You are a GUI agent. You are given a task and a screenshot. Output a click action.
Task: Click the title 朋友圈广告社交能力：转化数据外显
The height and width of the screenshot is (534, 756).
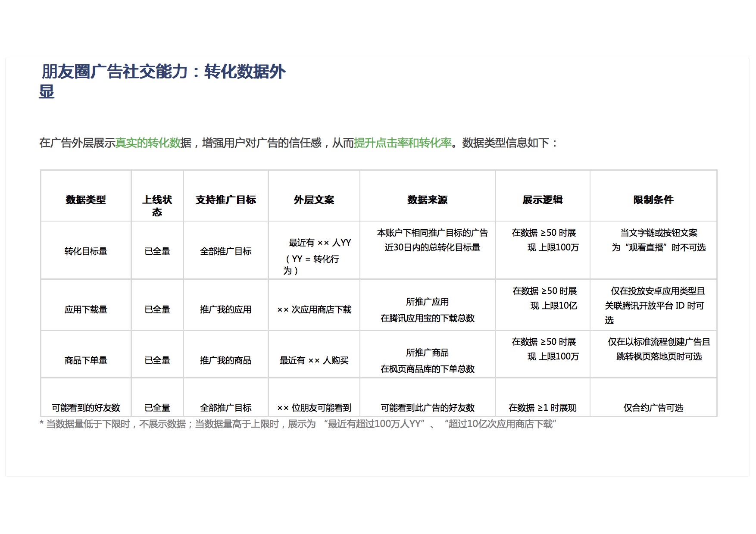163,72
